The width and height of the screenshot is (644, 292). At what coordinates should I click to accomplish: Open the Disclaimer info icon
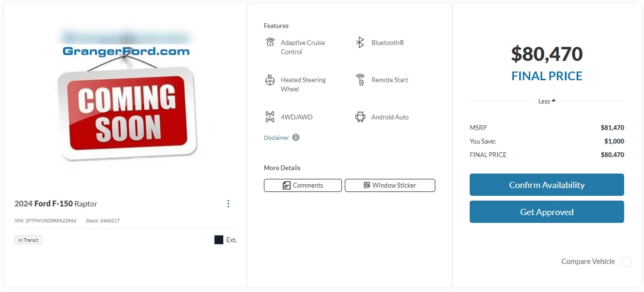(x=296, y=137)
